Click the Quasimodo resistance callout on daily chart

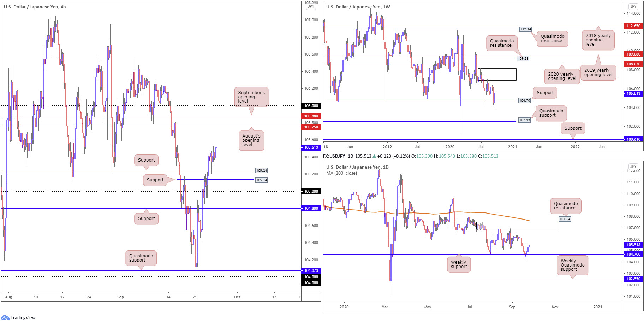(x=566, y=206)
